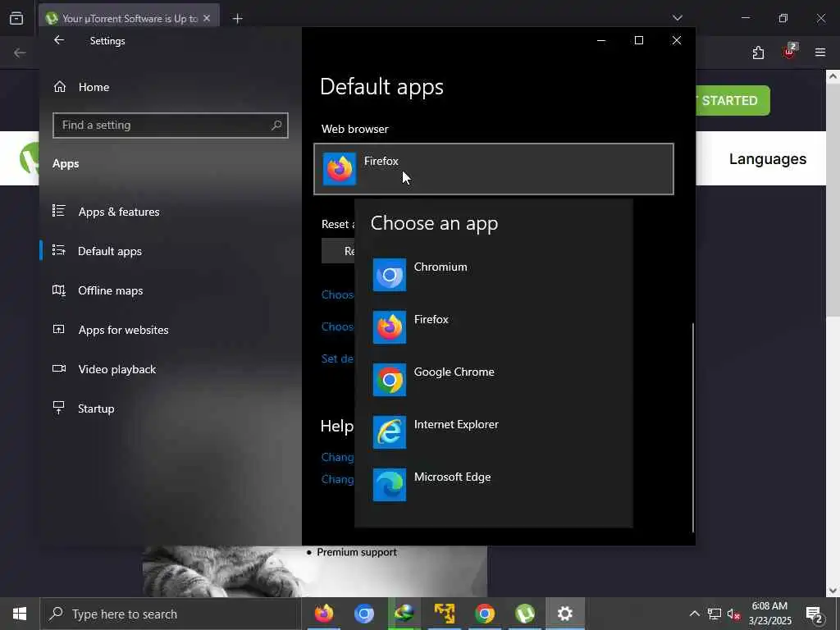Click the browser back arrow

(x=20, y=52)
